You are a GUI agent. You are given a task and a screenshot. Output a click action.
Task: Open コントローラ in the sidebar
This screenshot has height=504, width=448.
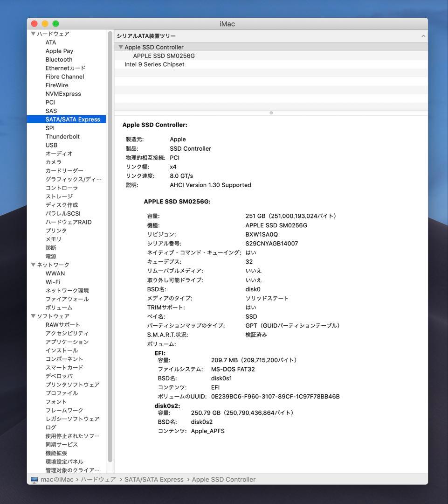pyautogui.click(x=62, y=188)
